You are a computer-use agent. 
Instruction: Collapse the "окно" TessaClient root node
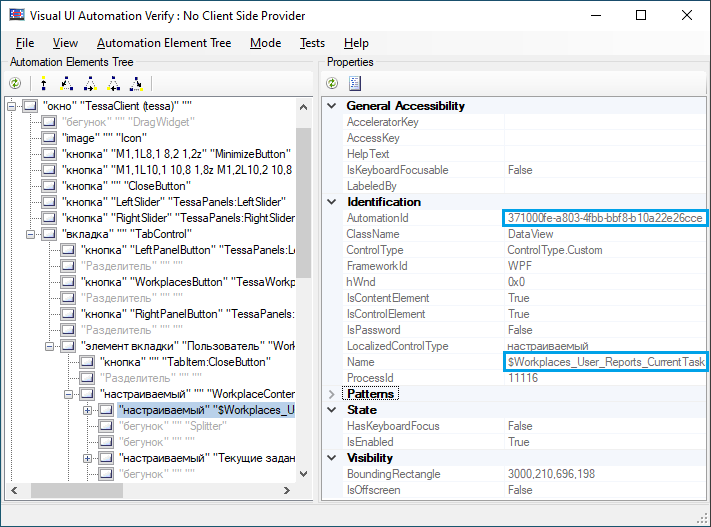tap(12, 106)
